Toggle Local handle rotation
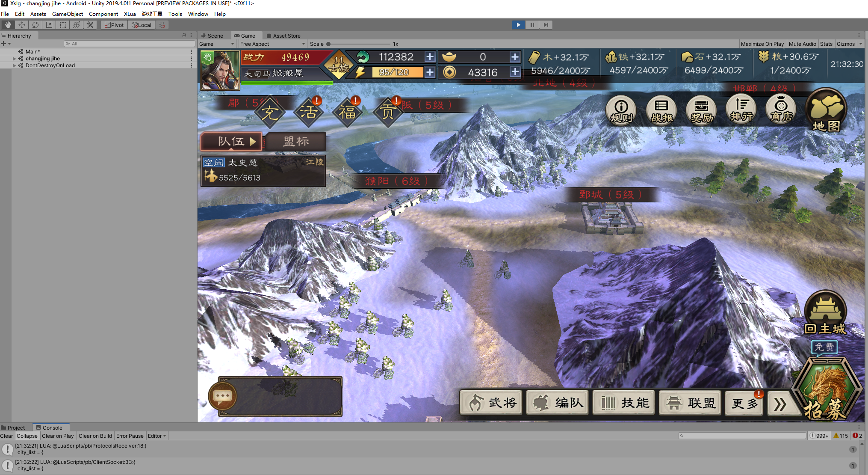Image resolution: width=868 pixels, height=475 pixels. tap(142, 25)
